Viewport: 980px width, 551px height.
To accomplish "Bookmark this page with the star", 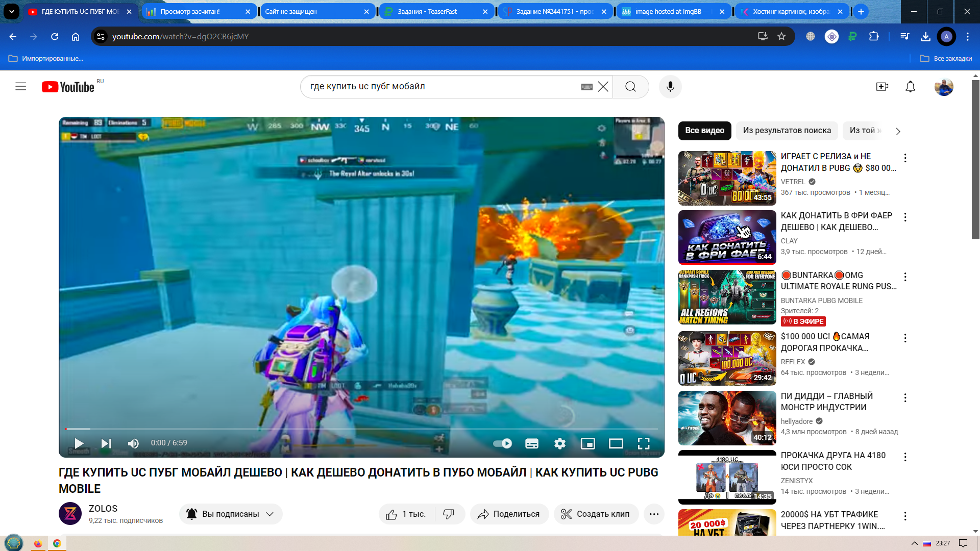I will tap(781, 36).
